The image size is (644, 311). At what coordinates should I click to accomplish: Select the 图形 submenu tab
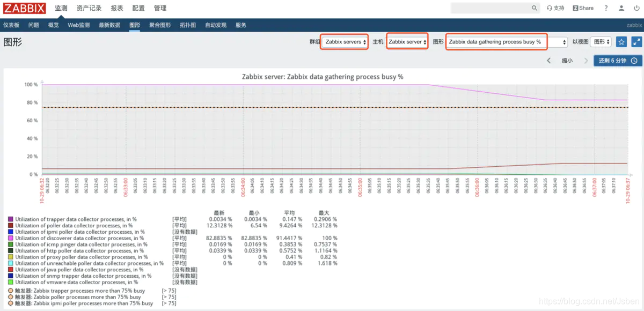(x=135, y=25)
